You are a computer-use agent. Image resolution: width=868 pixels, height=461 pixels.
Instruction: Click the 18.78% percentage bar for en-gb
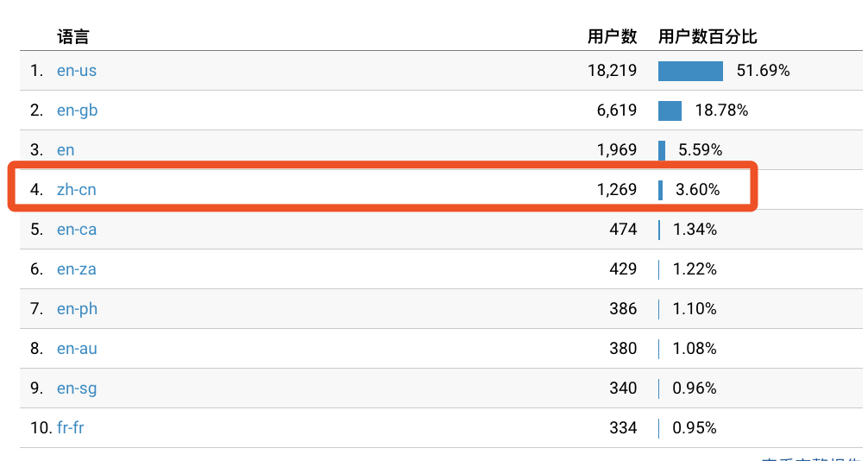tap(670, 111)
